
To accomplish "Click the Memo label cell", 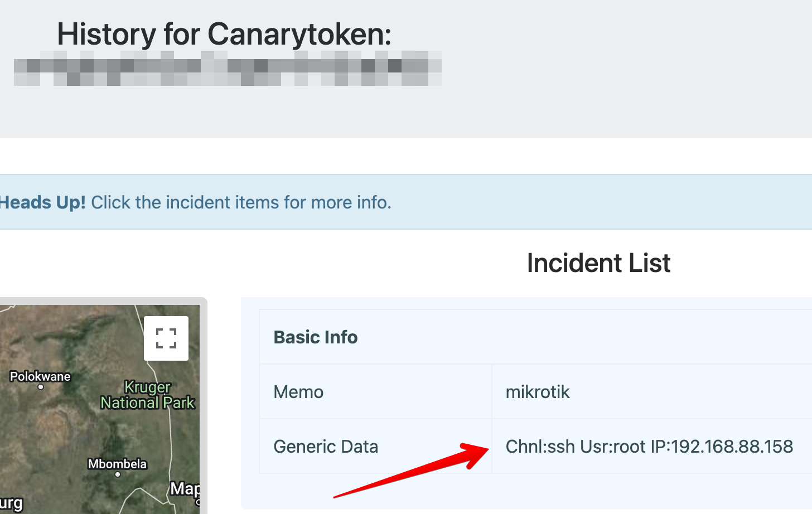I will [x=298, y=392].
